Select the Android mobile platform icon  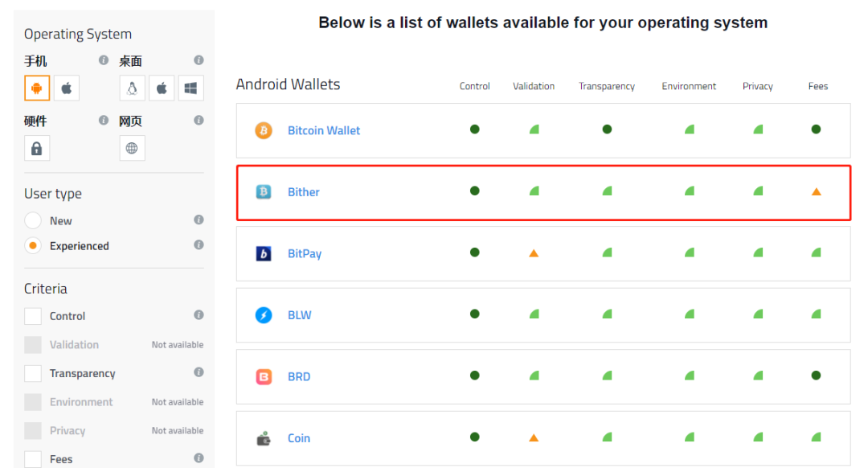coord(37,88)
